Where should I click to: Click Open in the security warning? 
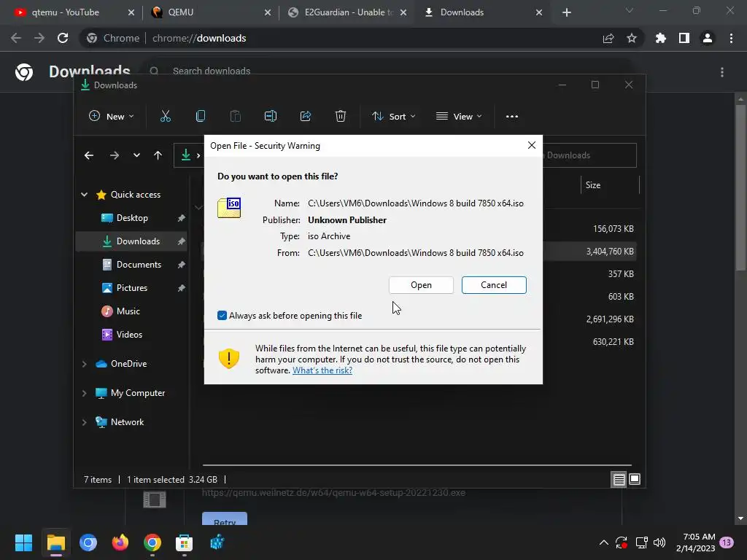421,285
